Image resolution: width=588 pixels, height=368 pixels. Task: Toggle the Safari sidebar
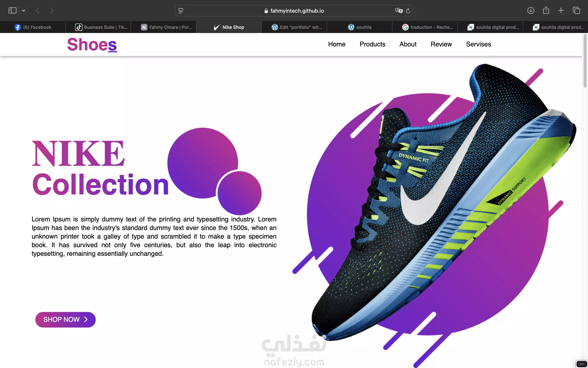(12, 10)
